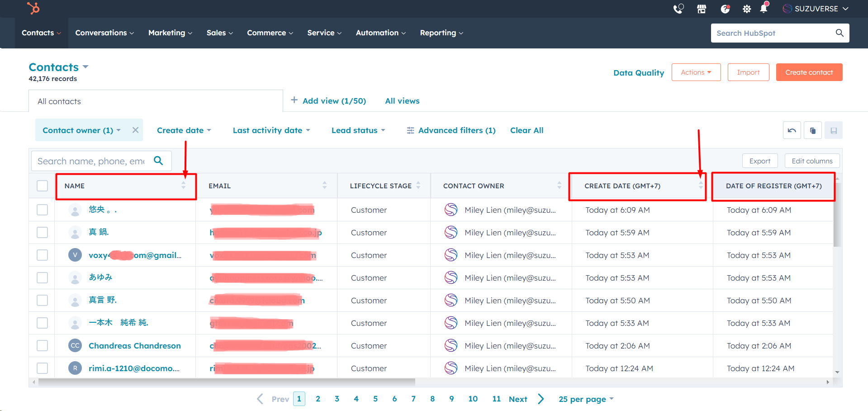Switch to the All contacts tab
The height and width of the screenshot is (411, 868).
pyautogui.click(x=59, y=101)
